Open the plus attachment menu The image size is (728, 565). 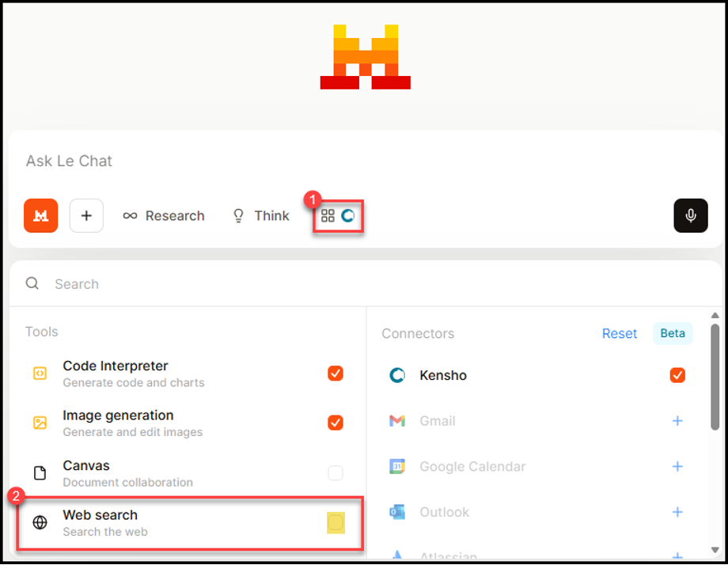point(86,215)
